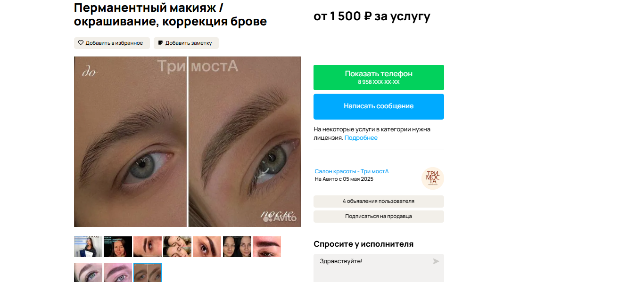The height and width of the screenshot is (282, 644).
Task: Open the Подробнее link about licenses
Action: point(361,138)
